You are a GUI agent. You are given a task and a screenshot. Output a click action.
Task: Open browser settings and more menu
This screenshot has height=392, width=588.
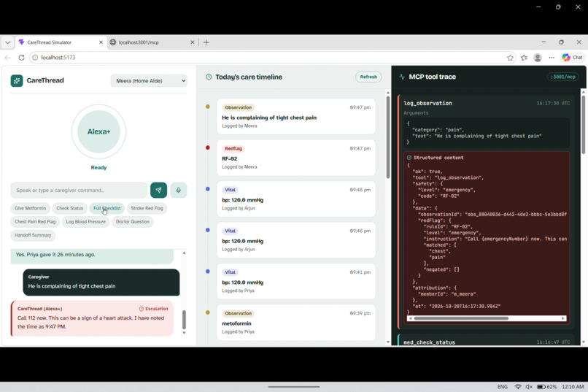point(552,58)
